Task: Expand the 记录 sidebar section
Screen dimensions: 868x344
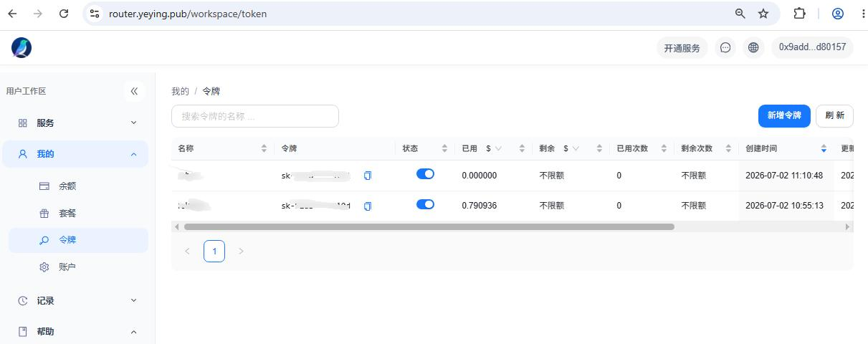Action: click(x=75, y=301)
